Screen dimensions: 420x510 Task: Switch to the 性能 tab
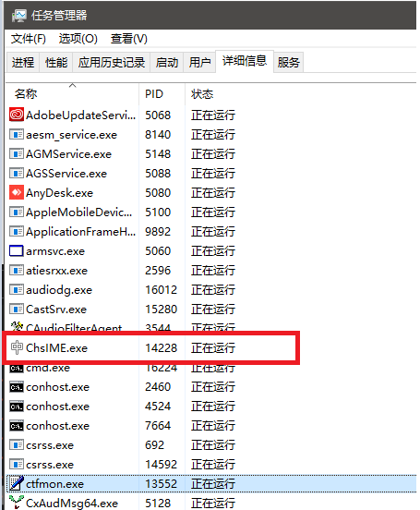[x=56, y=62]
